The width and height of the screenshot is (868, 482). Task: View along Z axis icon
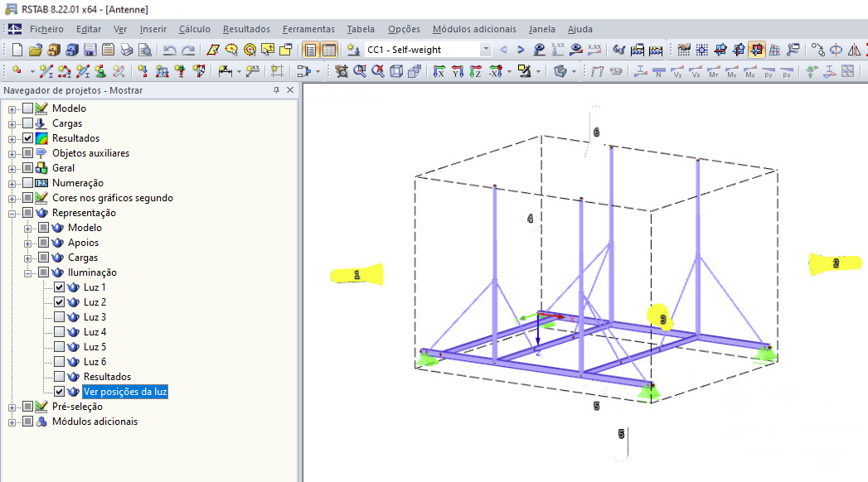[x=476, y=71]
